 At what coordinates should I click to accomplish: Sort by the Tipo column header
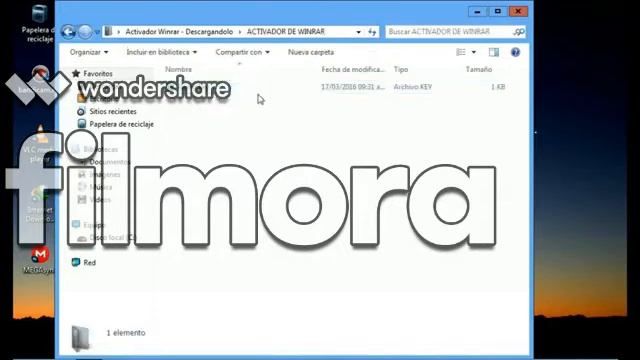point(401,69)
